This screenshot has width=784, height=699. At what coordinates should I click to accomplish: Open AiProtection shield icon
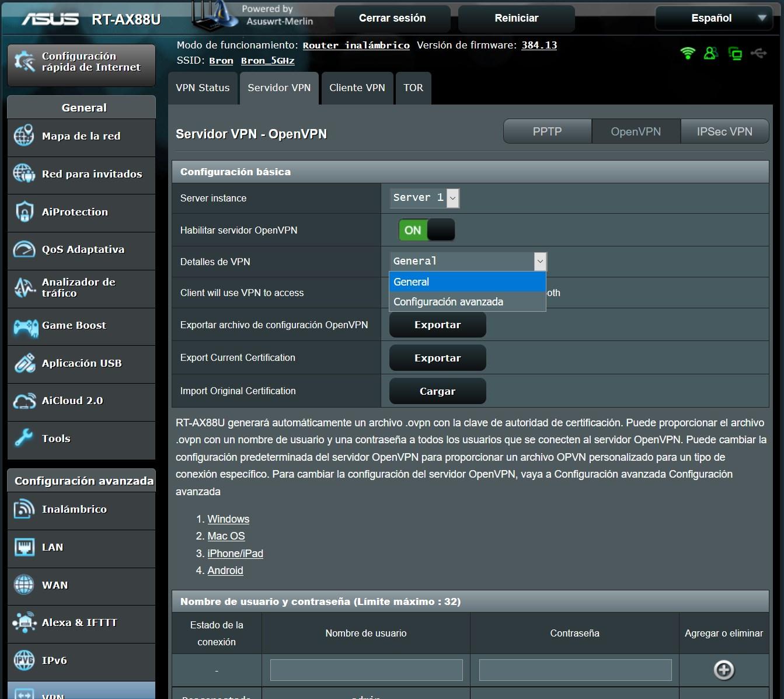24,211
